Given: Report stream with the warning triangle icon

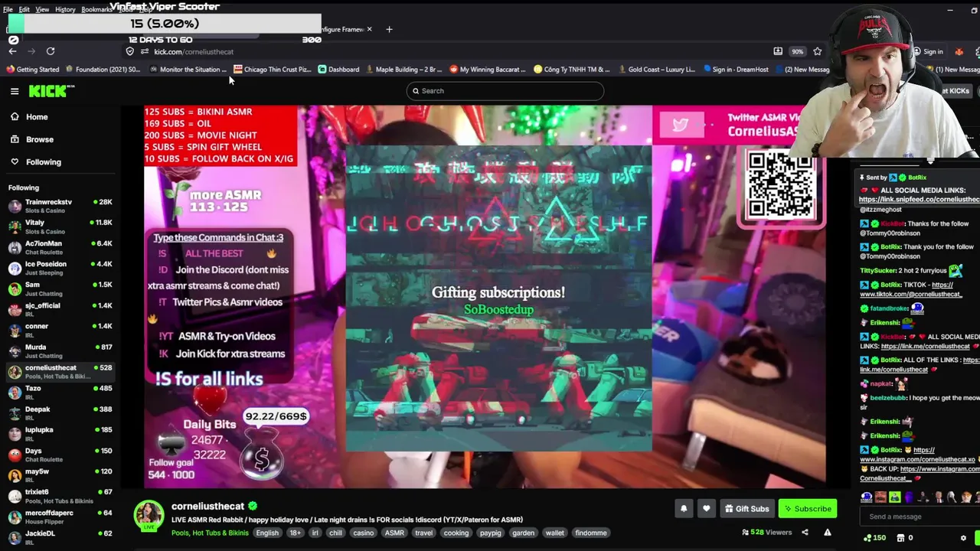Looking at the screenshot, I should [828, 533].
